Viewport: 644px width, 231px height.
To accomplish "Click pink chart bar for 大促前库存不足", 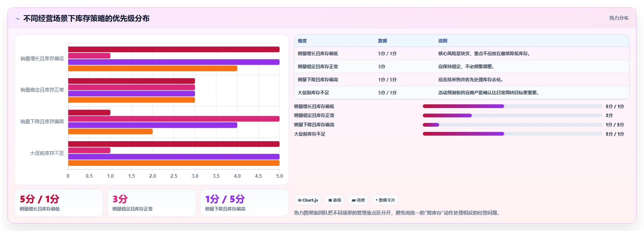I will pos(89,151).
